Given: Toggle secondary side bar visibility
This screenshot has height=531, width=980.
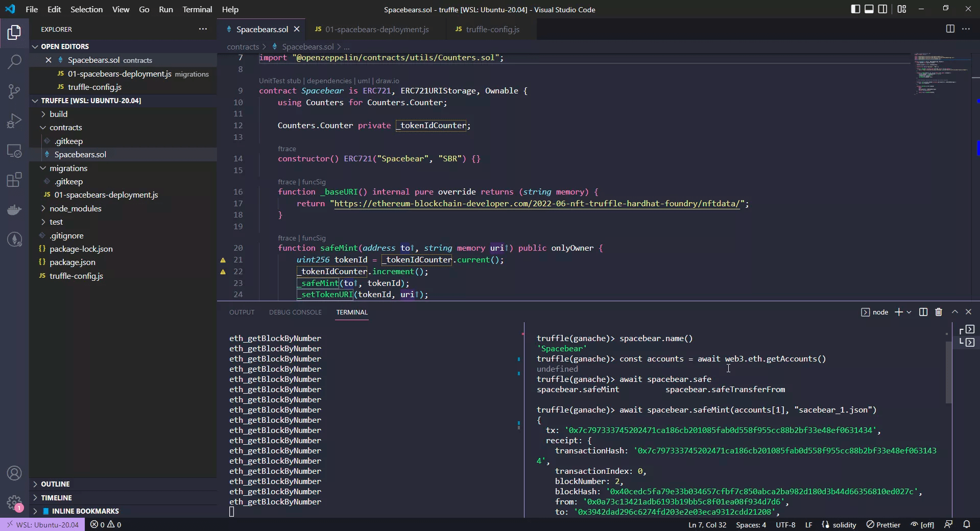Looking at the screenshot, I should pyautogui.click(x=882, y=9).
